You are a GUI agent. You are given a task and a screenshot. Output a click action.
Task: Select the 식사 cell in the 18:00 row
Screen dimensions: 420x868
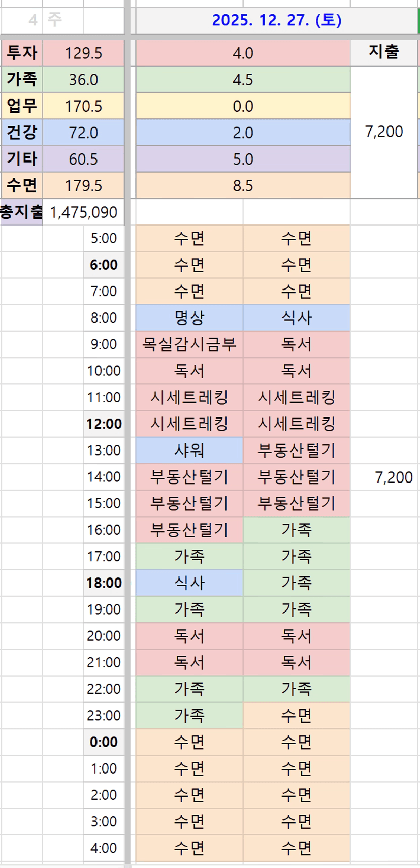(x=189, y=583)
